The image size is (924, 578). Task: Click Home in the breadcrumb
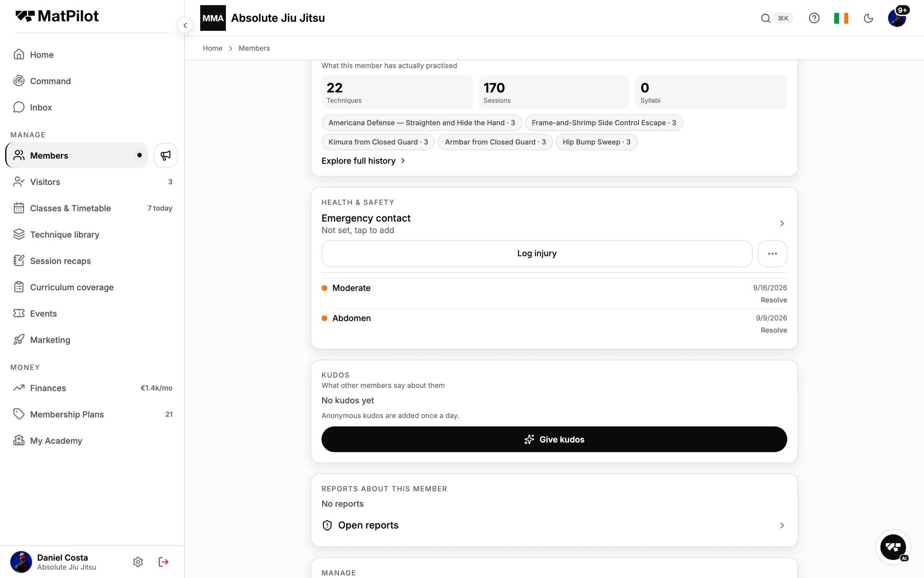(x=213, y=48)
